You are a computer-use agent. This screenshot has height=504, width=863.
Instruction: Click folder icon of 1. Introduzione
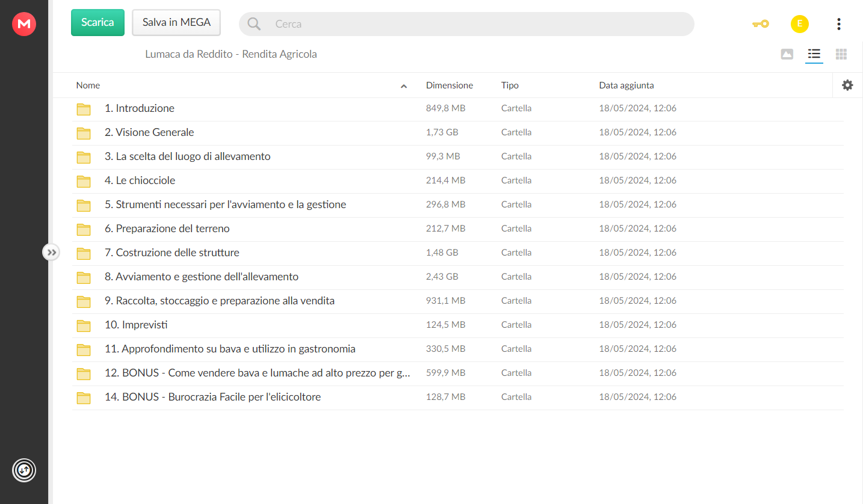[84, 109]
